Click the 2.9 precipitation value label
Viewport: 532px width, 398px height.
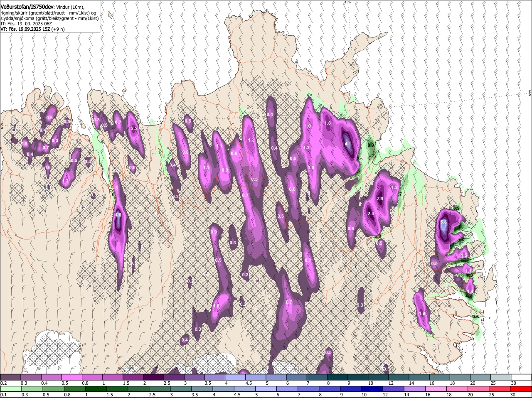tap(380, 199)
